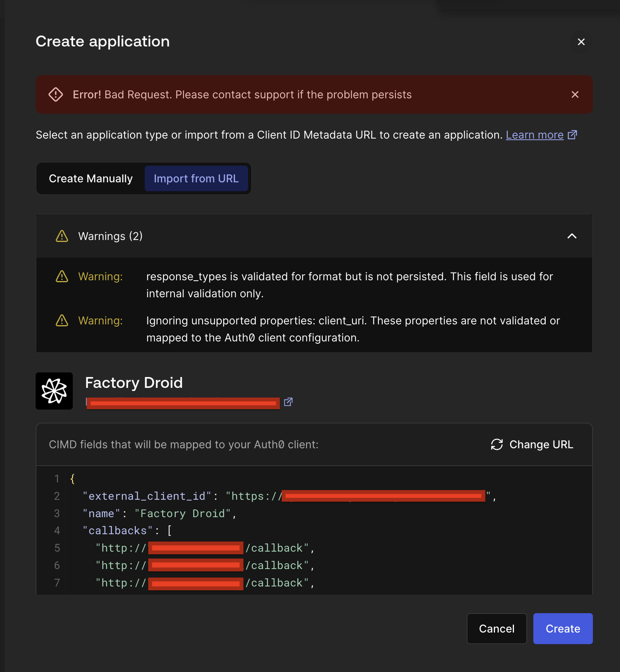Click the Change URL button
This screenshot has height=672, width=620.
532,444
